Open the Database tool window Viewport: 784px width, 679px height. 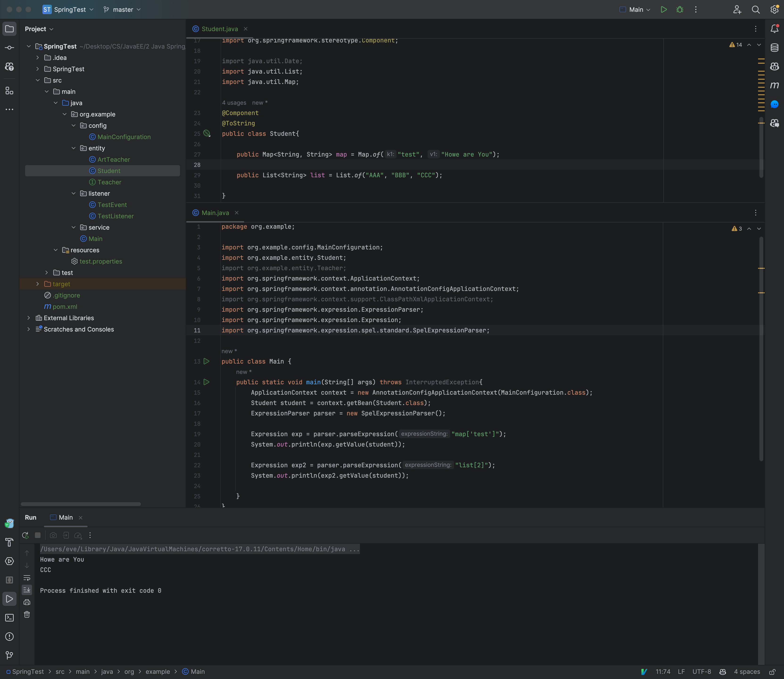tap(775, 48)
